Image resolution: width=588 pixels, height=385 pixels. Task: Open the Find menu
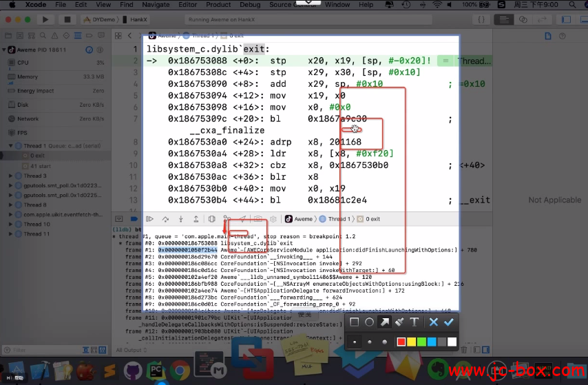(127, 5)
